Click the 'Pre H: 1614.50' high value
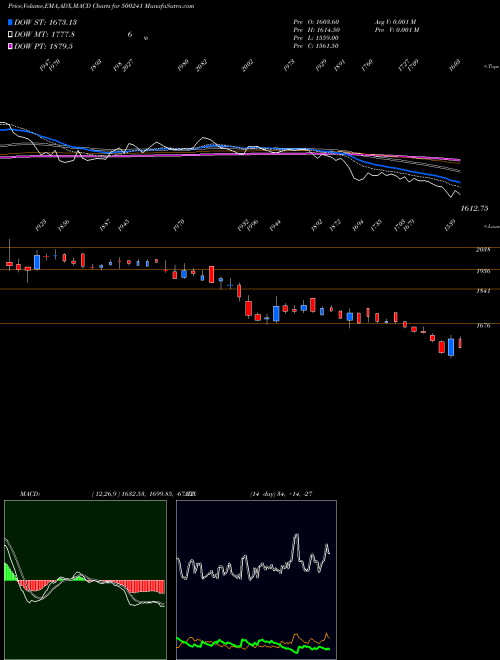 click(x=316, y=30)
